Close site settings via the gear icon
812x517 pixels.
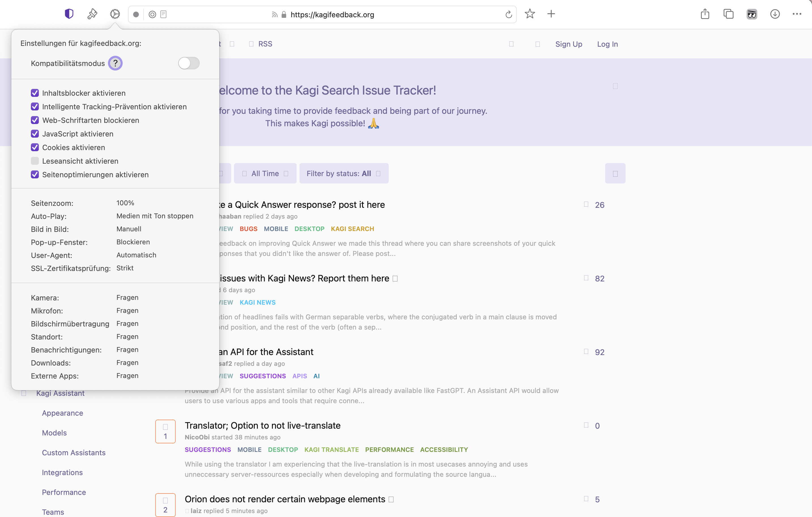click(x=115, y=14)
